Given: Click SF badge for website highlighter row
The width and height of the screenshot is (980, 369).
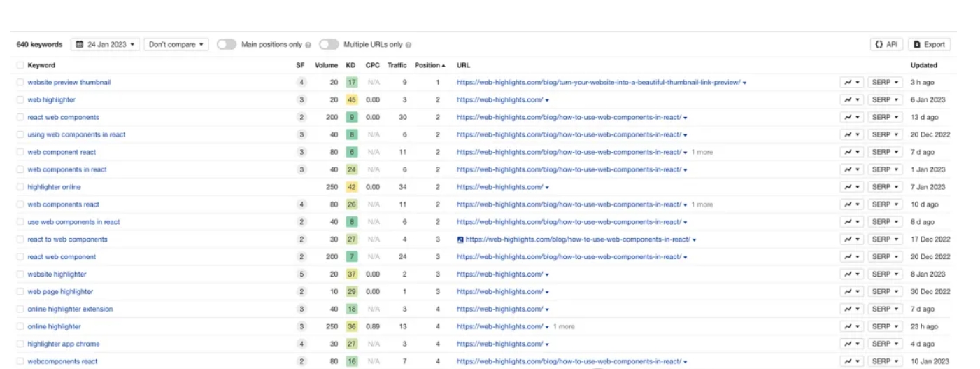Looking at the screenshot, I should [301, 274].
